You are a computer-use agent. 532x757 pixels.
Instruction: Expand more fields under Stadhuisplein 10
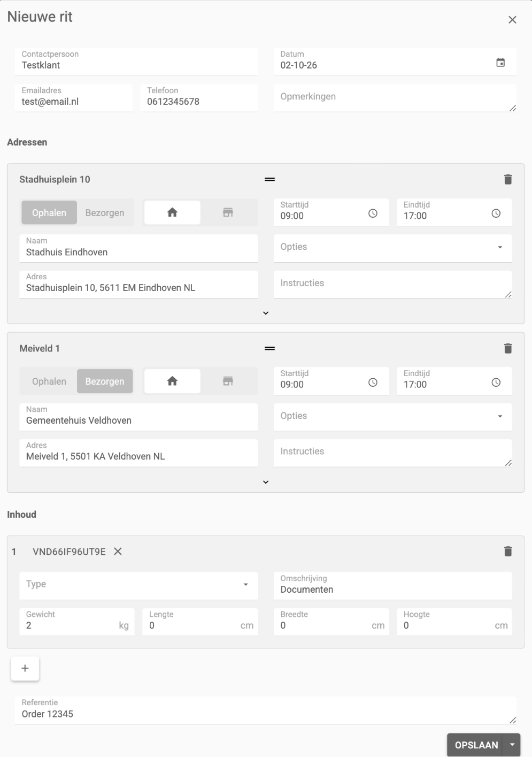coord(266,313)
